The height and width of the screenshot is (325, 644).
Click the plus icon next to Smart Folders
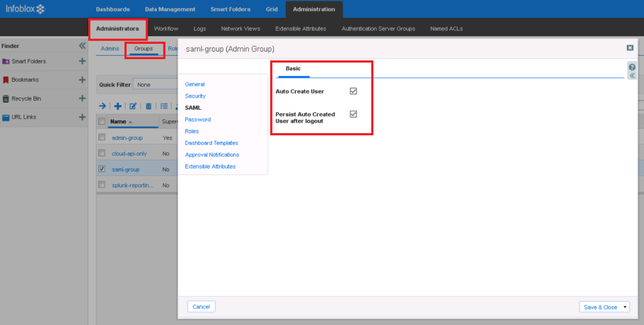[82, 61]
